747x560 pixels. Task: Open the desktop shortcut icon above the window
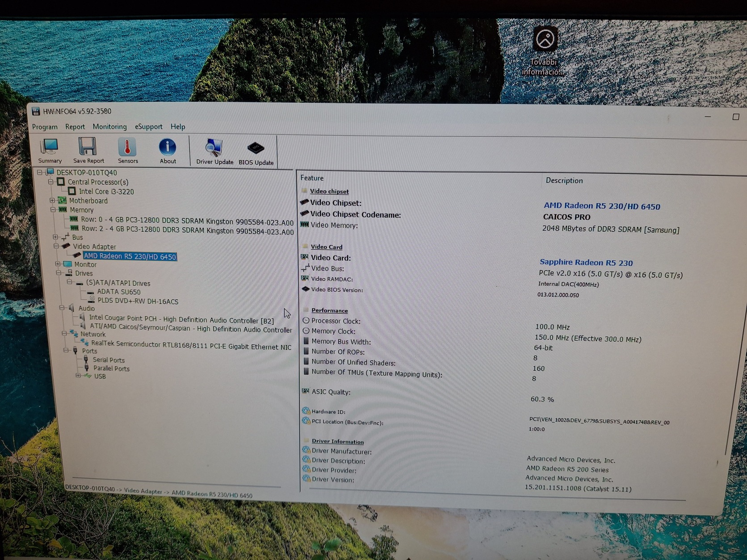(545, 39)
